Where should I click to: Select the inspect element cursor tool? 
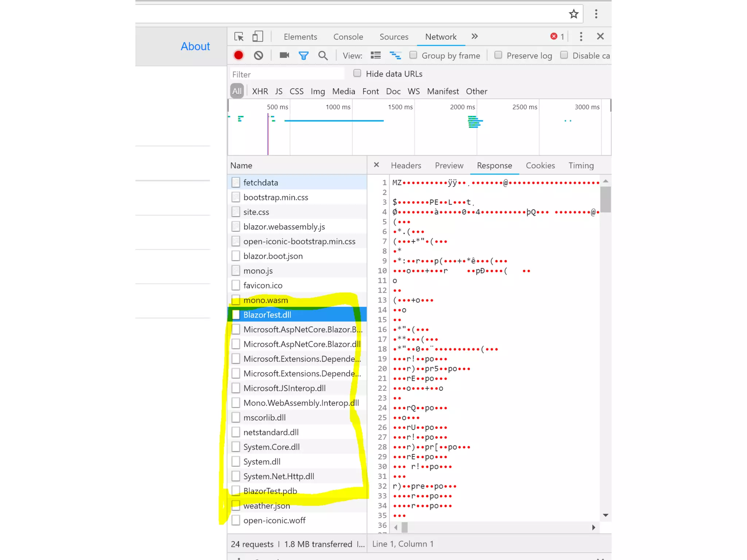tap(239, 36)
